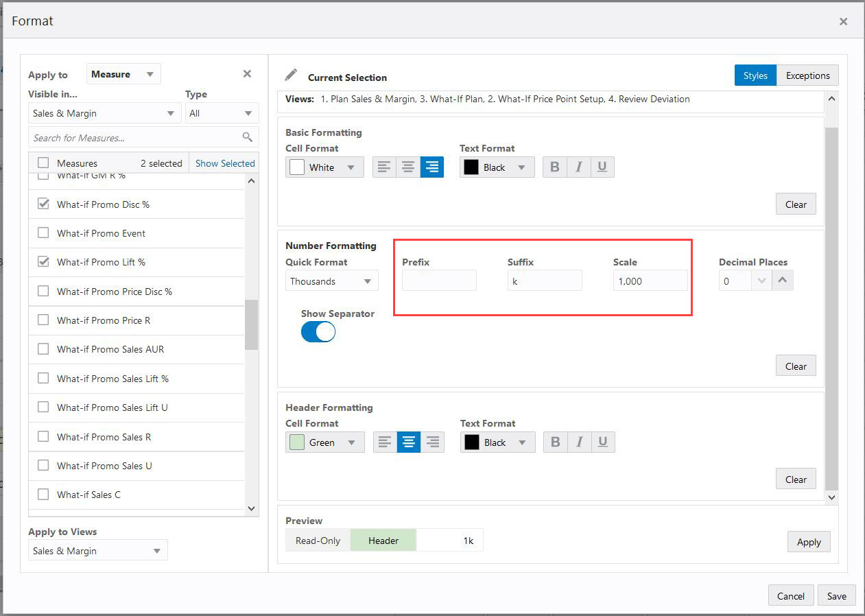Right align header text in Header Formatting
This screenshot has width=865, height=616.
[x=433, y=442]
